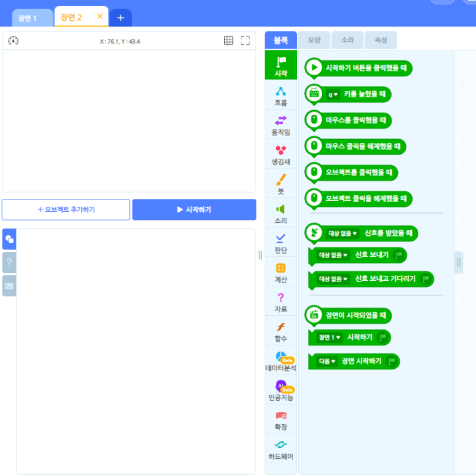Open the help question-mark panel tab

click(9, 262)
